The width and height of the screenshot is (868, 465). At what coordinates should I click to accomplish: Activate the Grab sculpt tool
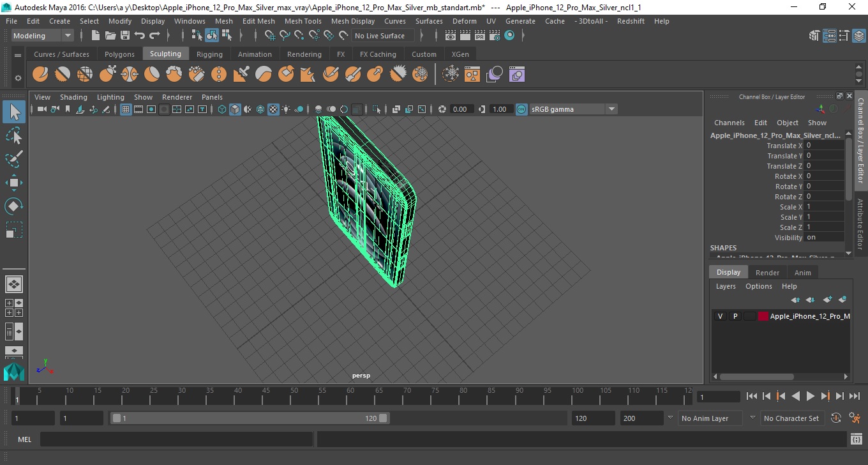107,74
